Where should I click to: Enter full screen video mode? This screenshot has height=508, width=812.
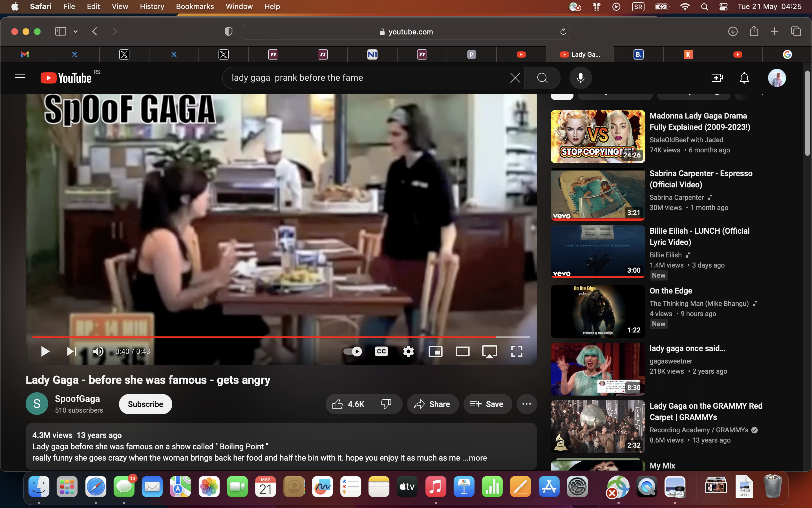pyautogui.click(x=517, y=351)
